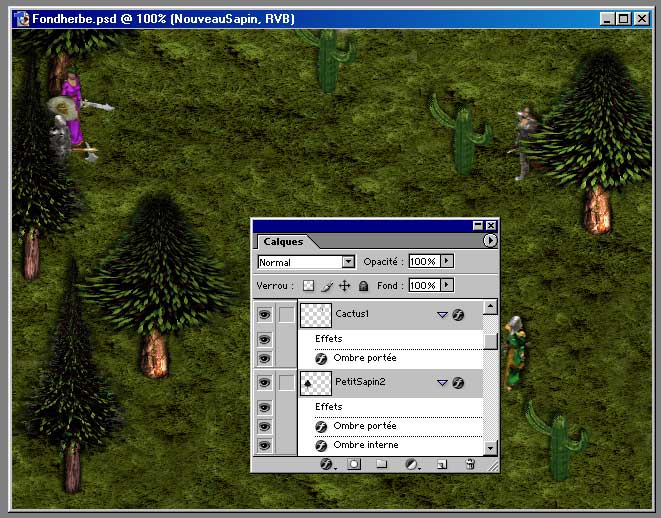Viewport: 661px width, 518px height.
Task: Collapse PetitSapin2 effects triangle
Action: (442, 383)
